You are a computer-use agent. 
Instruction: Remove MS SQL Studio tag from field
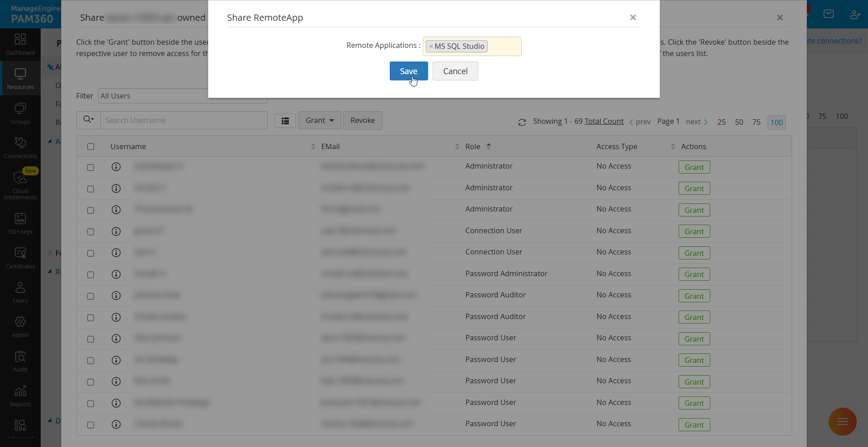pos(431,47)
